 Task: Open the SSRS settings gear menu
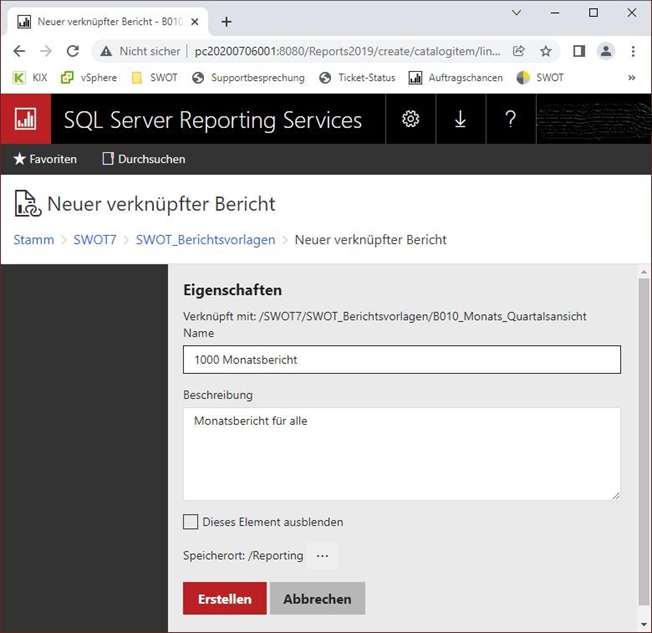(410, 119)
